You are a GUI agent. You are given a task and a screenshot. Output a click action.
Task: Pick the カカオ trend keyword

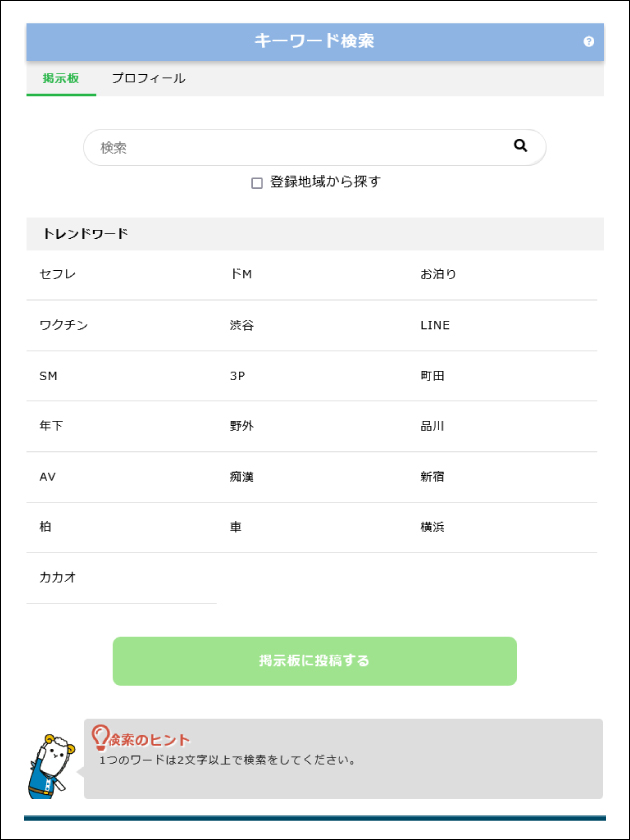coord(58,577)
